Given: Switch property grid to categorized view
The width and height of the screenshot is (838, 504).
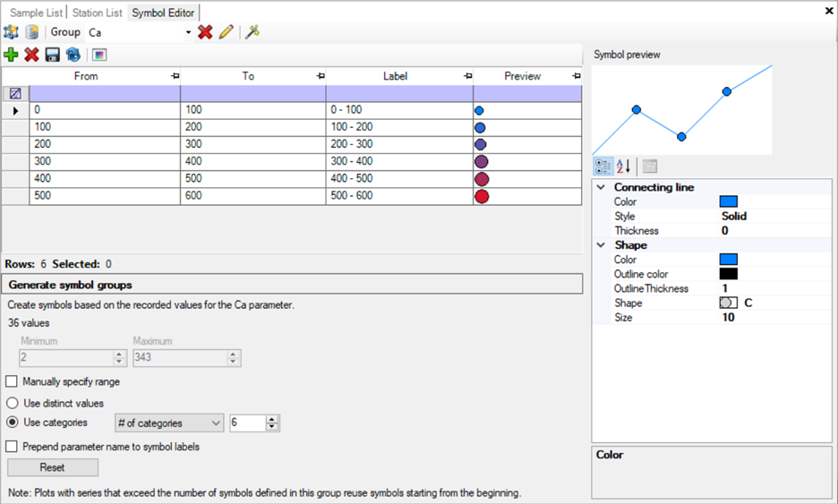Looking at the screenshot, I should pos(603,167).
